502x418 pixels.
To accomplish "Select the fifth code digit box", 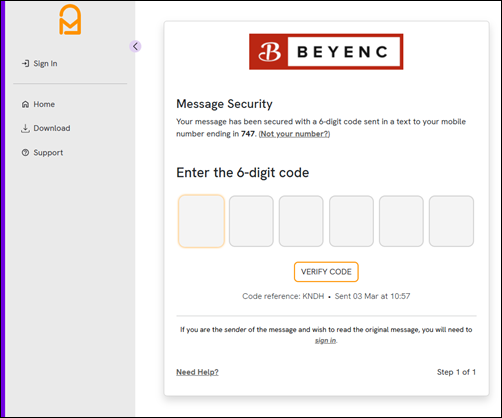I will (x=401, y=221).
